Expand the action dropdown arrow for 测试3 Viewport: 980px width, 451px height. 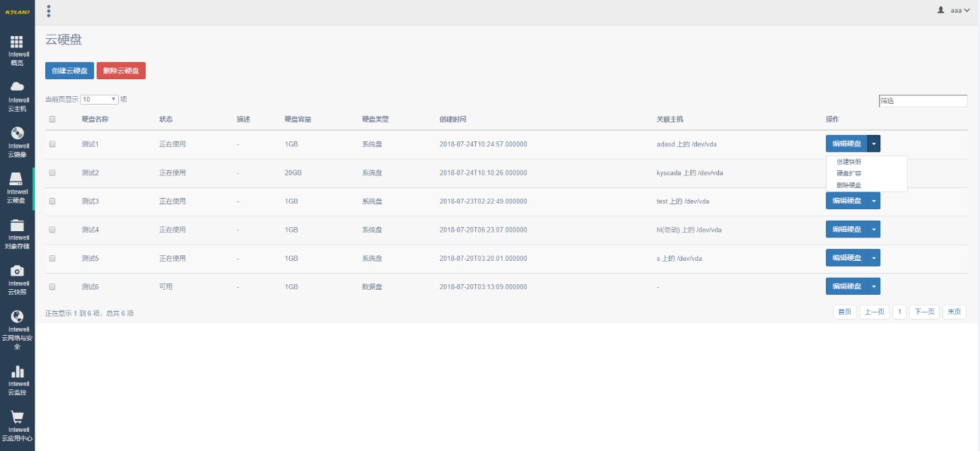coord(874,201)
